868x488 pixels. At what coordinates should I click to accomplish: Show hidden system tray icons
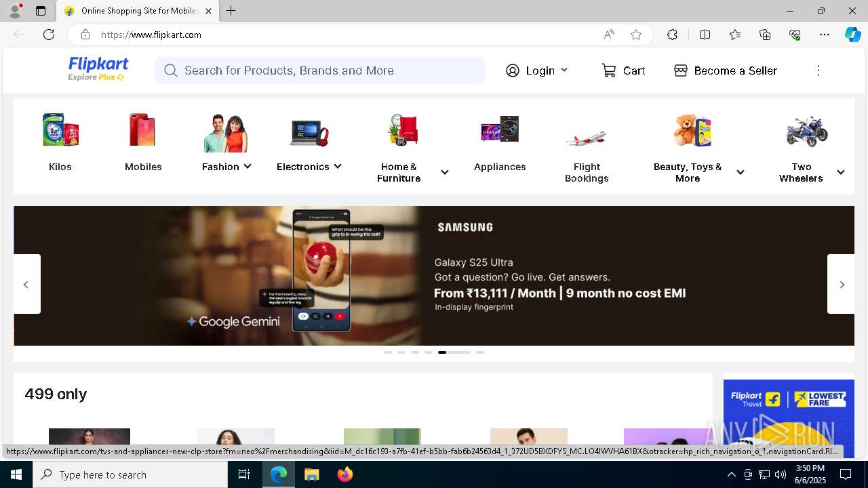click(x=731, y=474)
